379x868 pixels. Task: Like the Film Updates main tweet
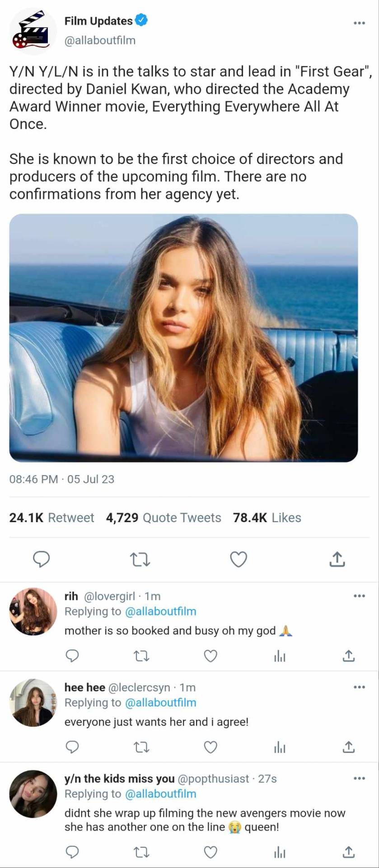(239, 559)
